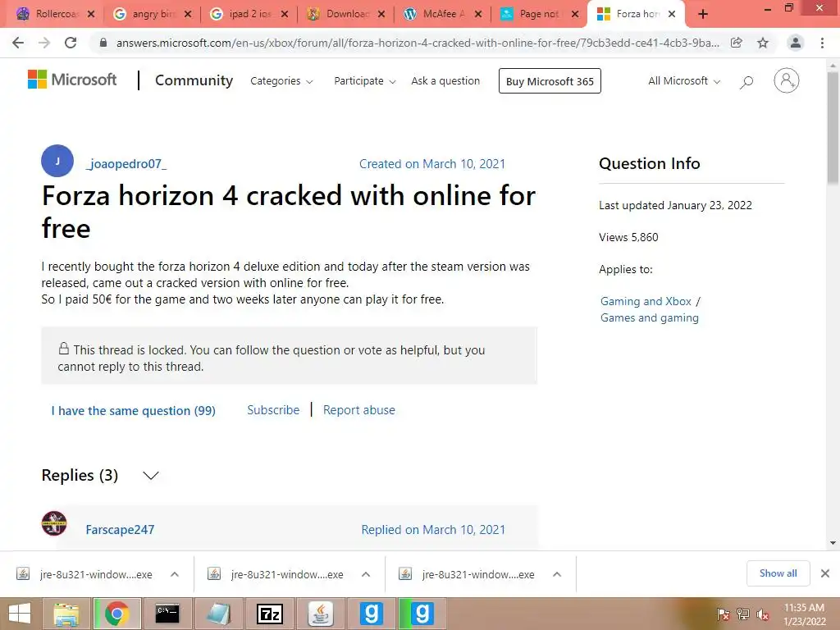This screenshot has width=840, height=630.
Task: Open the Chrome profile avatar icon
Action: [x=796, y=43]
